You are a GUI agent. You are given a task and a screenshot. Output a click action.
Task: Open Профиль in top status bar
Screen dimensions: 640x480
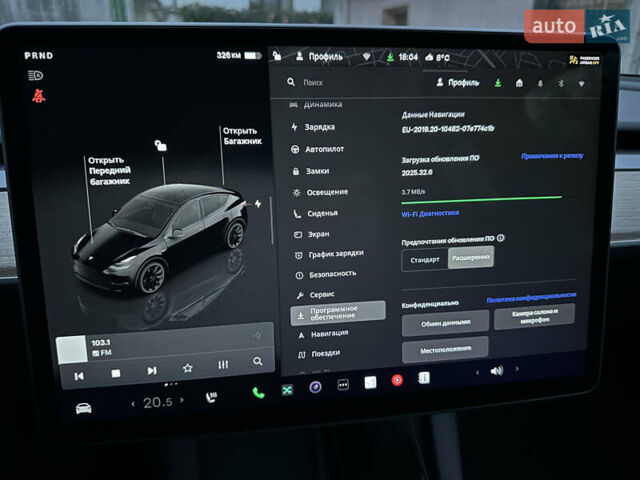click(x=319, y=56)
